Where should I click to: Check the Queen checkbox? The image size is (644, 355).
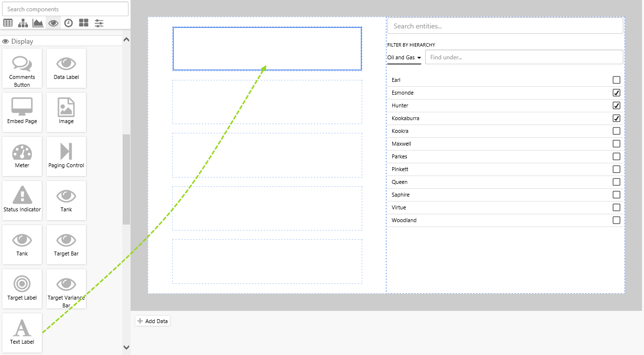point(617,182)
